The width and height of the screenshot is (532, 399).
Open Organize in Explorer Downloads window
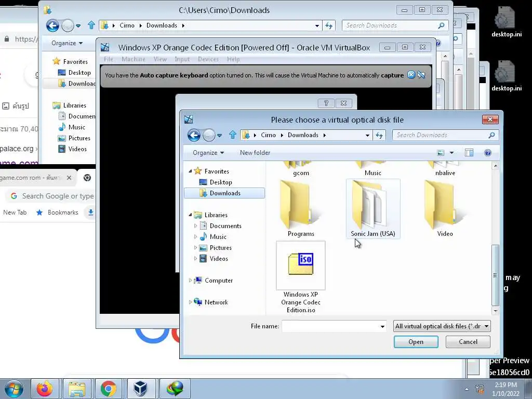point(67,43)
